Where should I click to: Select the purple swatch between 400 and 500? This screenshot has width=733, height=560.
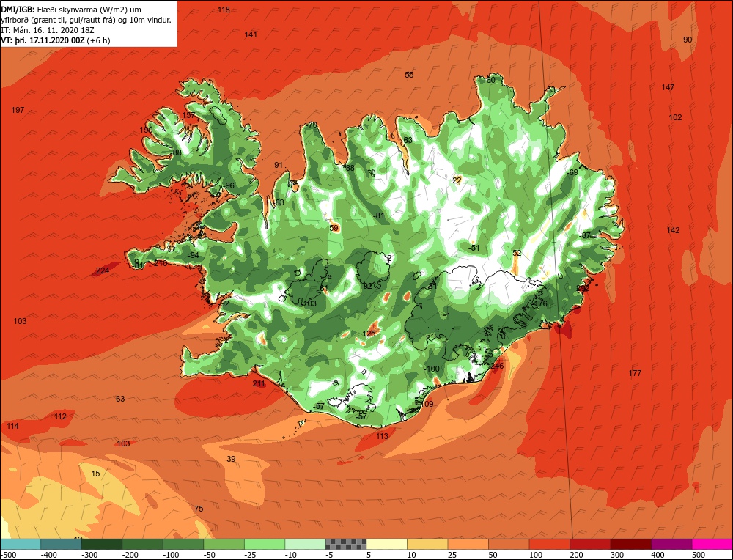coord(671,544)
